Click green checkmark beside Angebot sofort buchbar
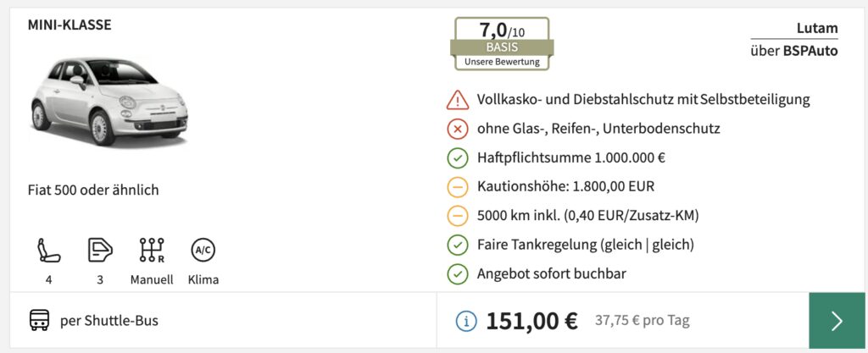 pyautogui.click(x=458, y=274)
